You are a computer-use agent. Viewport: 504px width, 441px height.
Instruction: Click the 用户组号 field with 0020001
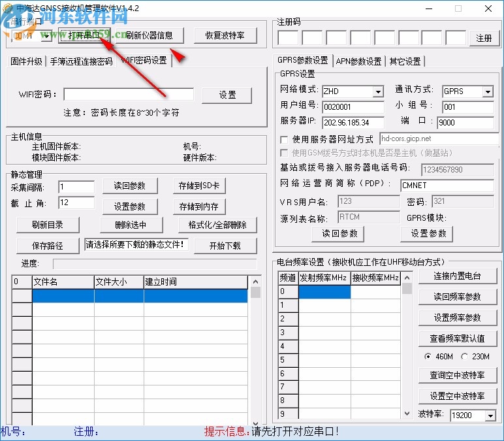click(353, 107)
